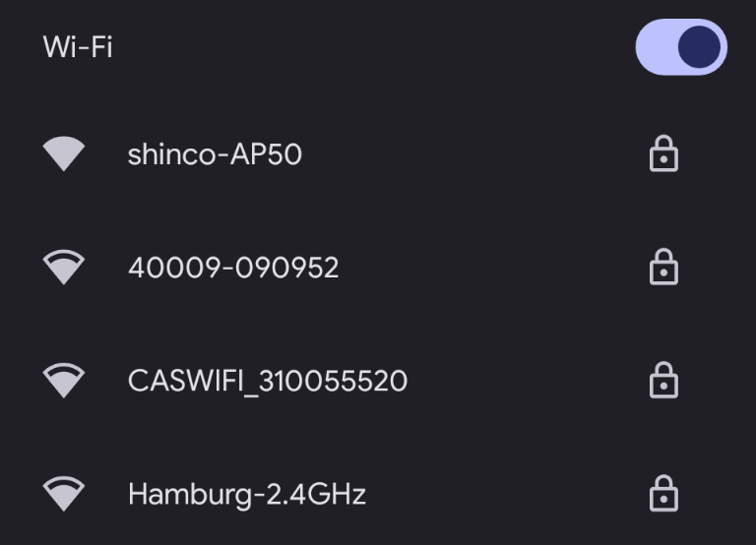Tap the signal icon beside CASWIFI_310055520

click(64, 381)
